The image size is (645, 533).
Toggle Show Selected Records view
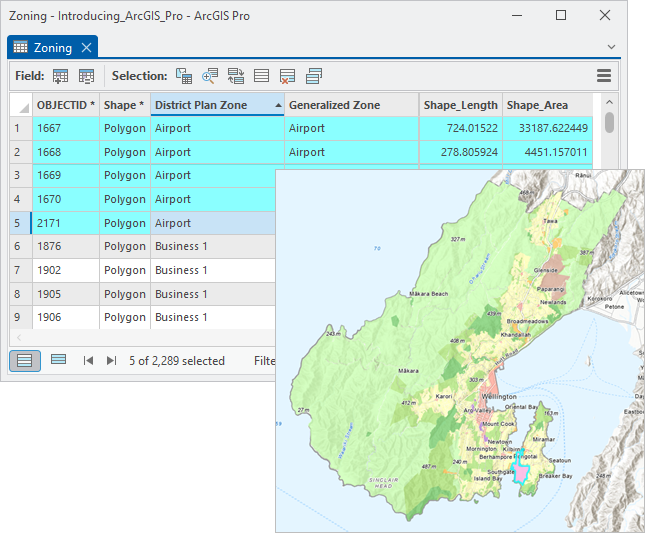58,360
